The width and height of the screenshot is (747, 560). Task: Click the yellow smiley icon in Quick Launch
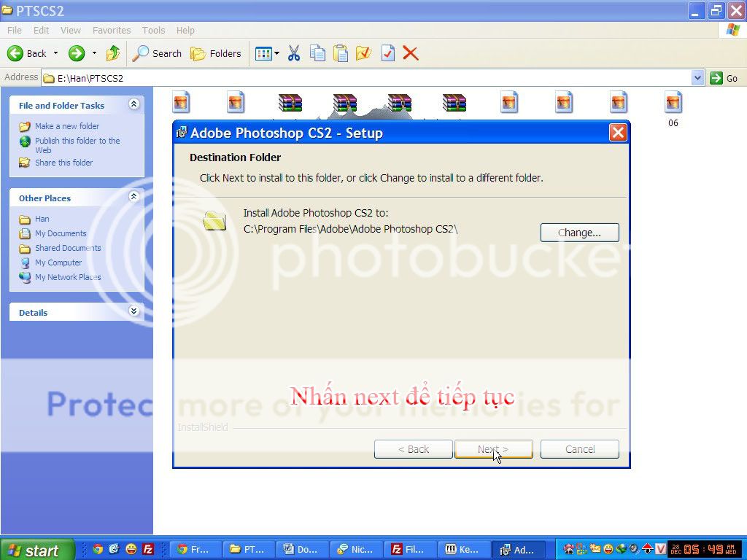[x=131, y=549]
